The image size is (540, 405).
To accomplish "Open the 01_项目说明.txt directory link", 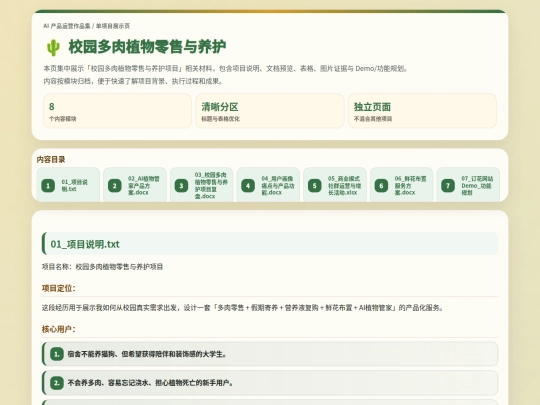I will click(x=68, y=185).
